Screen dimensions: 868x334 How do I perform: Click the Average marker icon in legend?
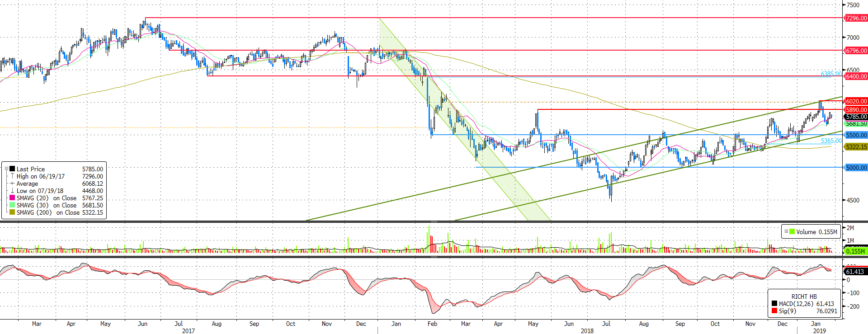(12, 183)
